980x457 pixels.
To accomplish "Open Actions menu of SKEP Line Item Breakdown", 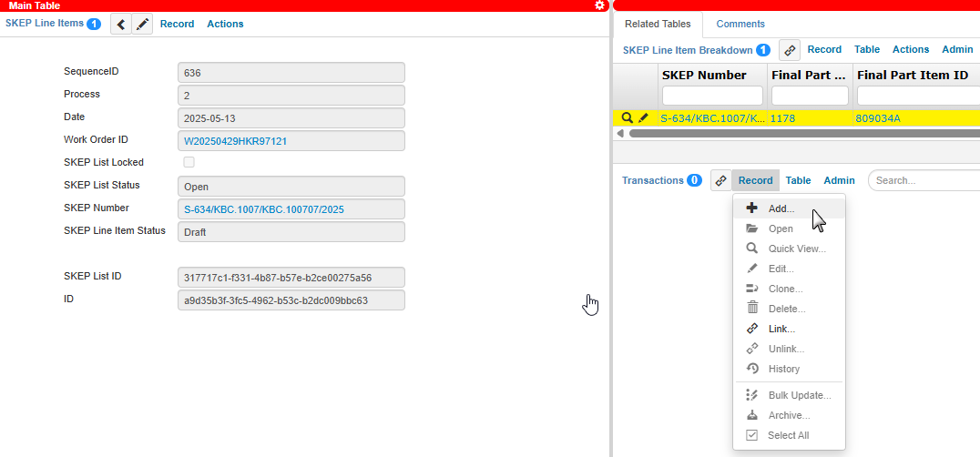I will click(911, 49).
